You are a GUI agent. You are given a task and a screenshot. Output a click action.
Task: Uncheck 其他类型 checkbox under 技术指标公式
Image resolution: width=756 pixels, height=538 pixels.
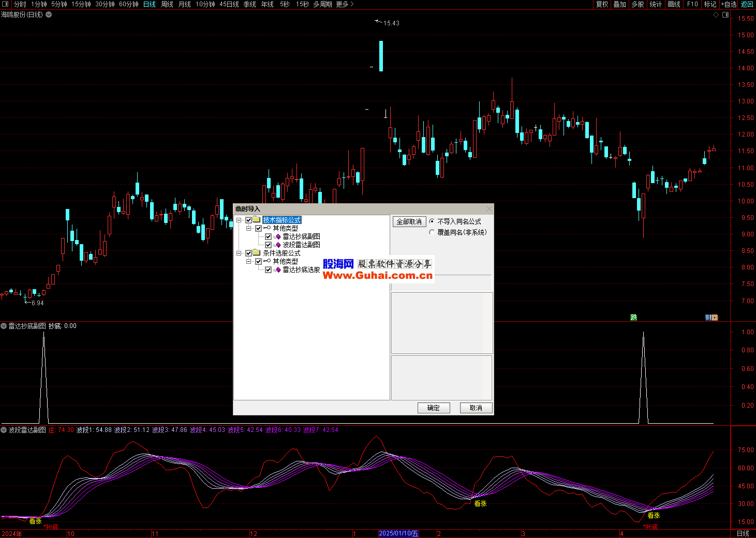[x=258, y=228]
